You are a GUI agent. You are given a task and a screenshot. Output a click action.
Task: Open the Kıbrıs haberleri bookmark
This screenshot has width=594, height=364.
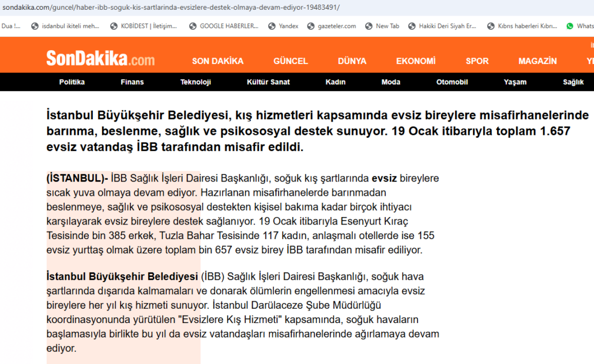522,26
